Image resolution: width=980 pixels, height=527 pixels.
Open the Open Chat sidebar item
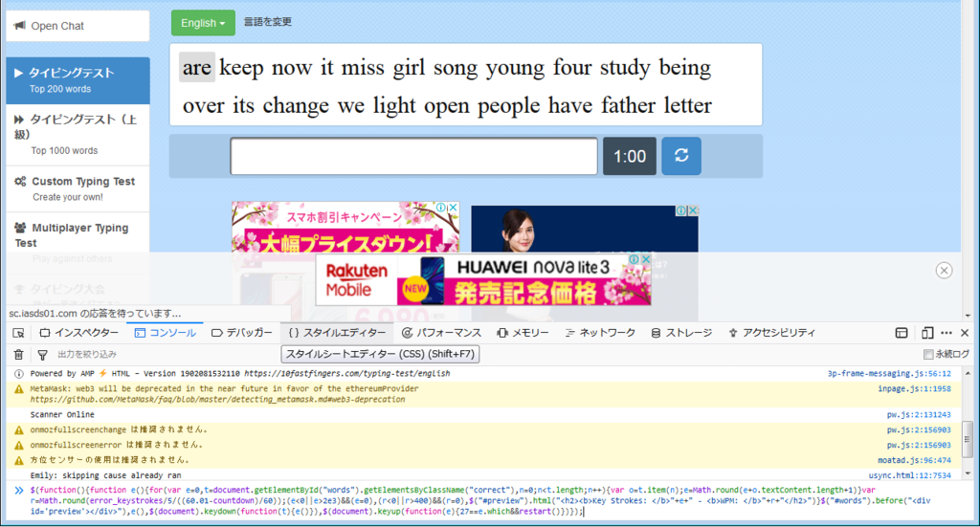coord(78,26)
